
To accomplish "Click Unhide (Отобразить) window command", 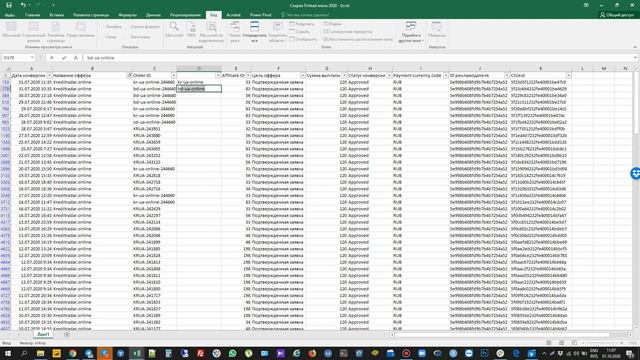I will pos(303,40).
